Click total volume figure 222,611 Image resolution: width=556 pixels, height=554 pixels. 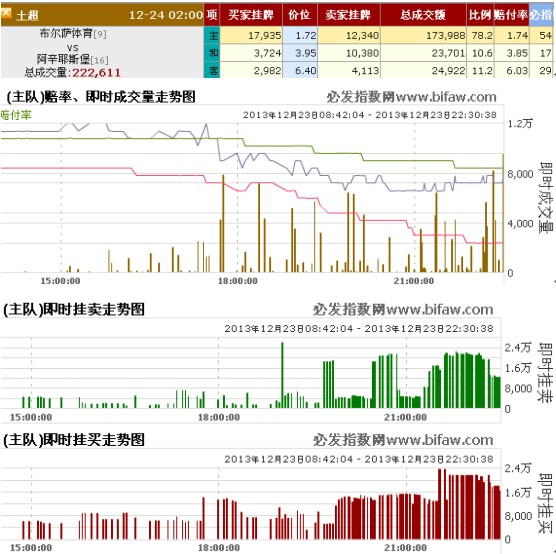pyautogui.click(x=96, y=73)
